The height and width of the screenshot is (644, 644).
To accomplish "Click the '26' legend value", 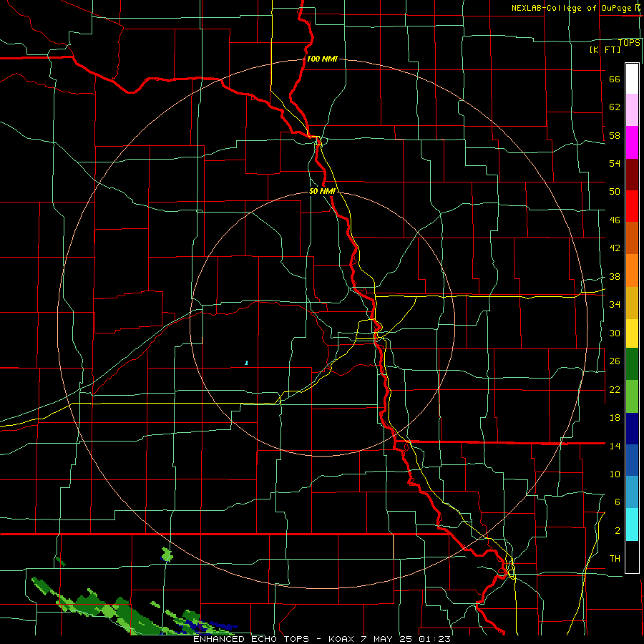I will pos(615,361).
